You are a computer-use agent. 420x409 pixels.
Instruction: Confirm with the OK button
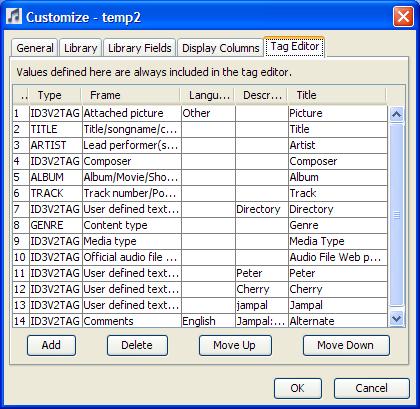[x=298, y=388]
